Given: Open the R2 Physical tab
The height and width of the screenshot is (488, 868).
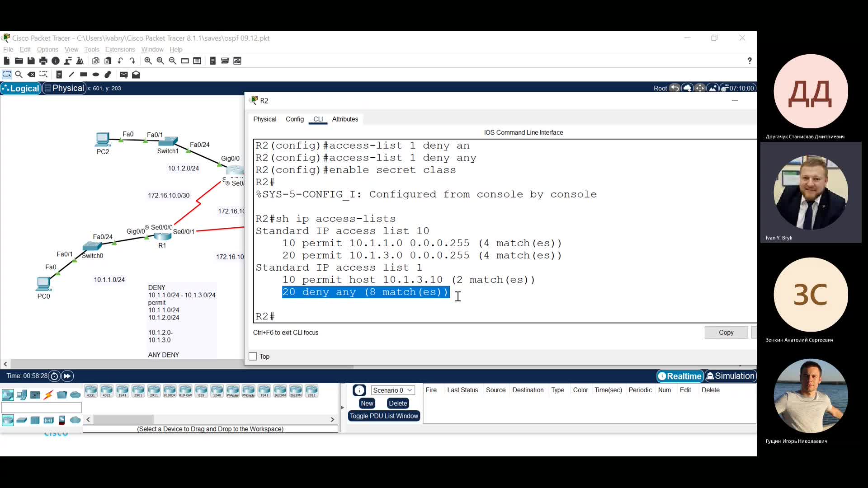Looking at the screenshot, I should 264,119.
